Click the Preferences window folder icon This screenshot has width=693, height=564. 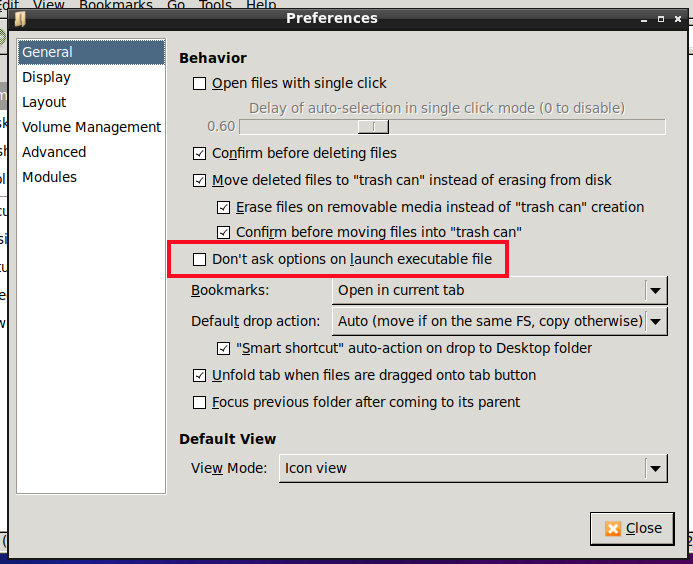pyautogui.click(x=20, y=19)
